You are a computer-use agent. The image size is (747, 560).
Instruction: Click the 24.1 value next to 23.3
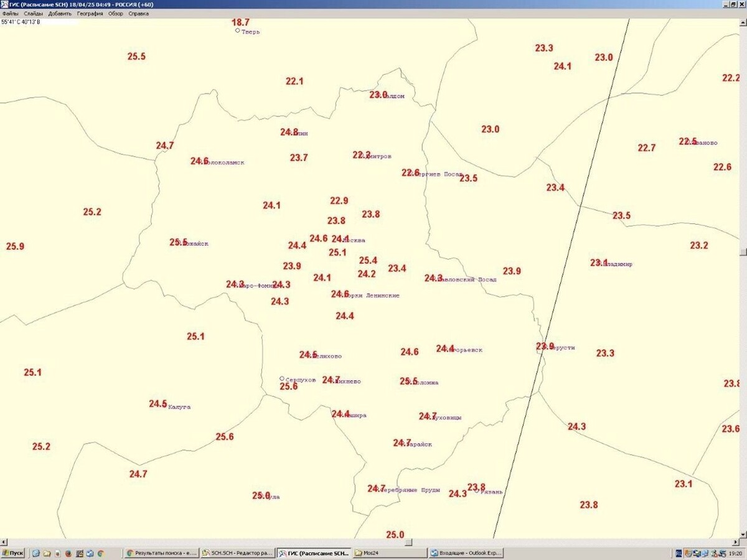pyautogui.click(x=563, y=66)
